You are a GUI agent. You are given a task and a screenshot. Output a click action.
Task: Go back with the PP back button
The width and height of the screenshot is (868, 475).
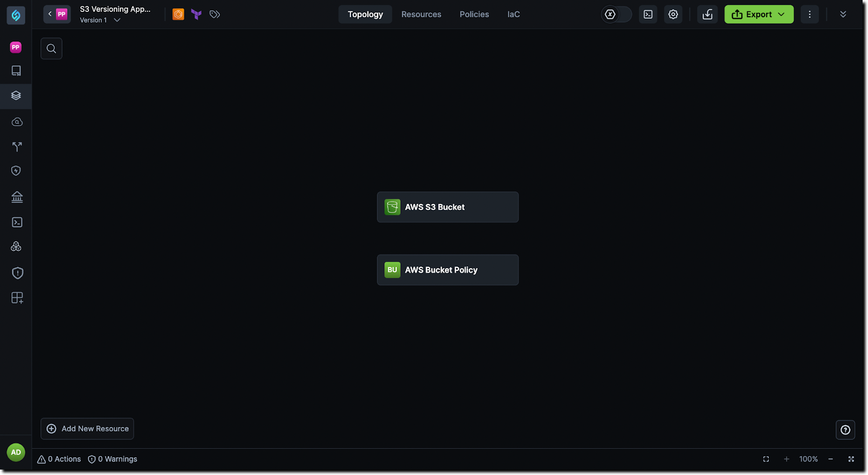coord(57,14)
